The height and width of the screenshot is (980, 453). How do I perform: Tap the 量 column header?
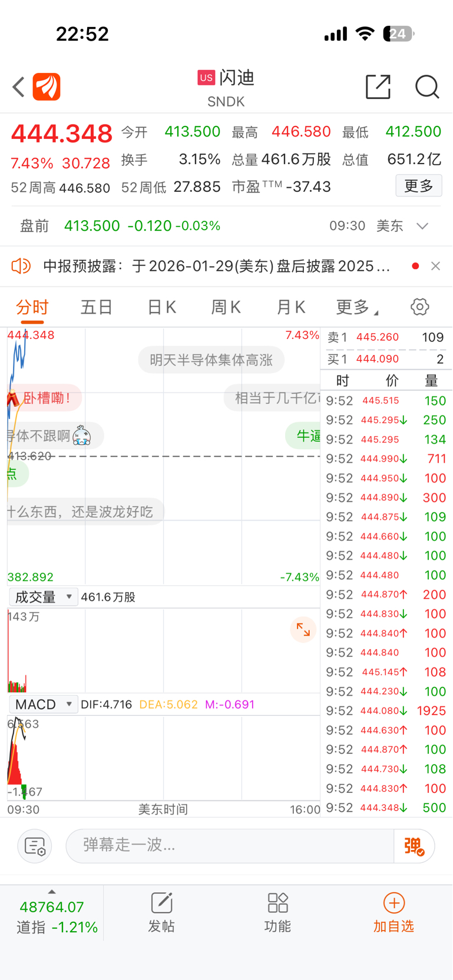tap(431, 380)
